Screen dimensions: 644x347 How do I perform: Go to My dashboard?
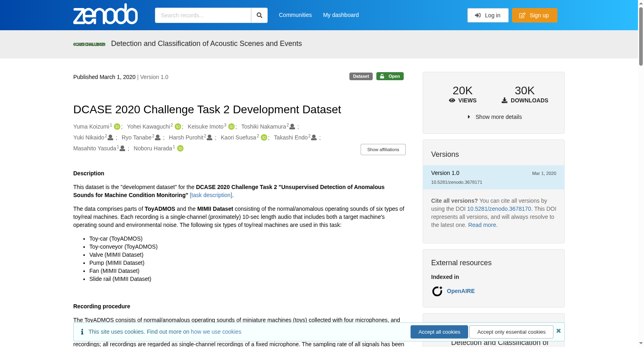tap(341, 15)
